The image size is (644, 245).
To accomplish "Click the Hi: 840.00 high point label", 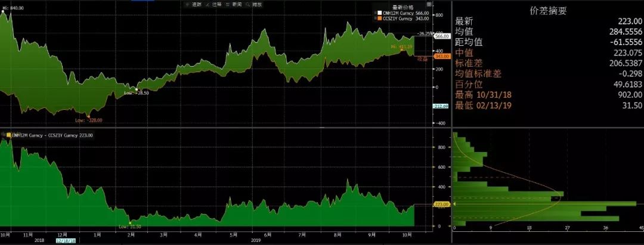I will pyautogui.click(x=13, y=8).
